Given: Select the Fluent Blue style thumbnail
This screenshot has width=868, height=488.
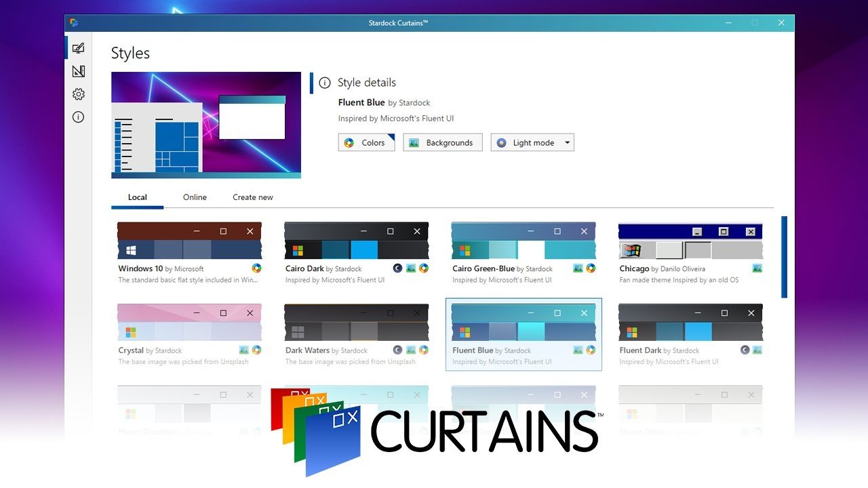Looking at the screenshot, I should pyautogui.click(x=524, y=323).
